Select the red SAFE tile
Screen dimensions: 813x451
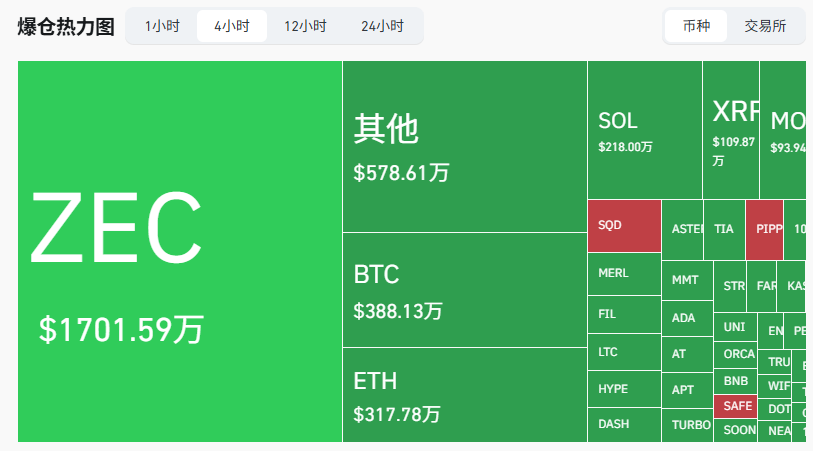pos(735,407)
